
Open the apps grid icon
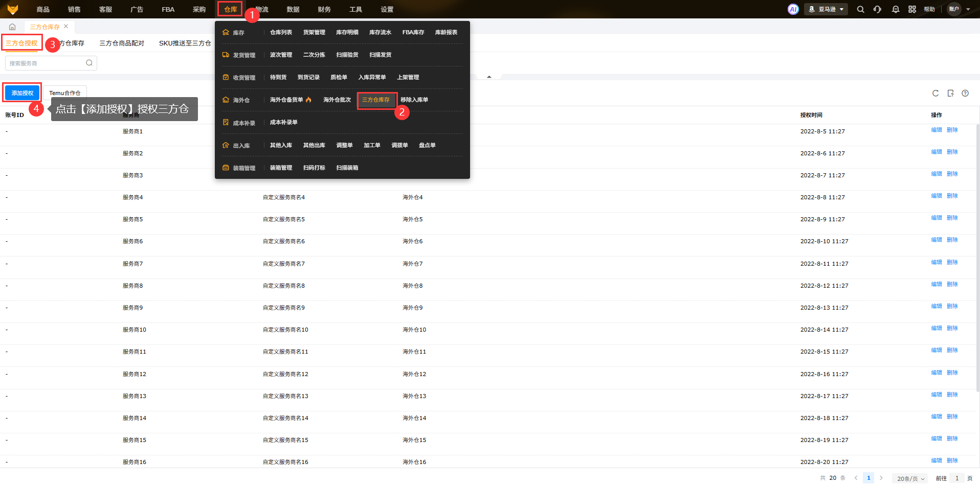click(x=912, y=9)
